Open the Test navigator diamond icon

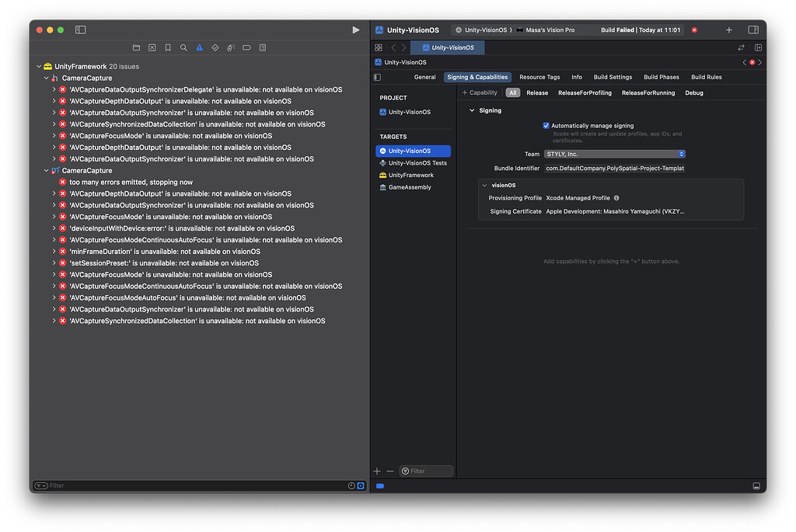pyautogui.click(x=215, y=47)
